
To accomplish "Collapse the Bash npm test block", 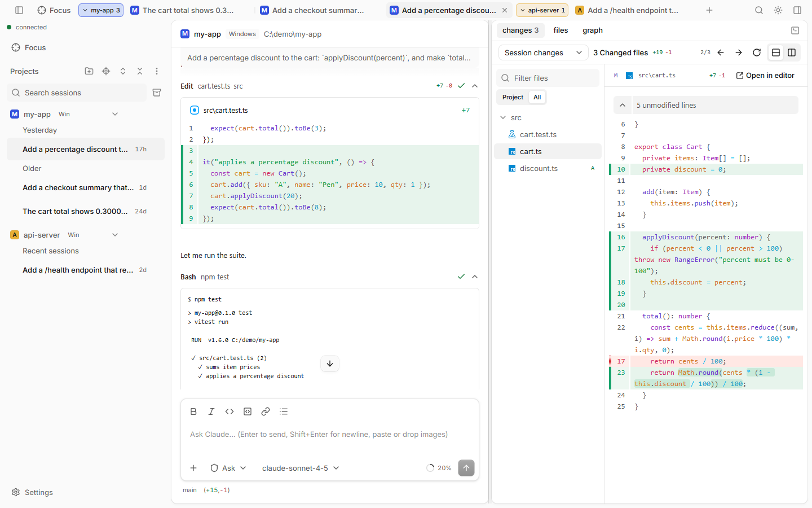I will 475,277.
